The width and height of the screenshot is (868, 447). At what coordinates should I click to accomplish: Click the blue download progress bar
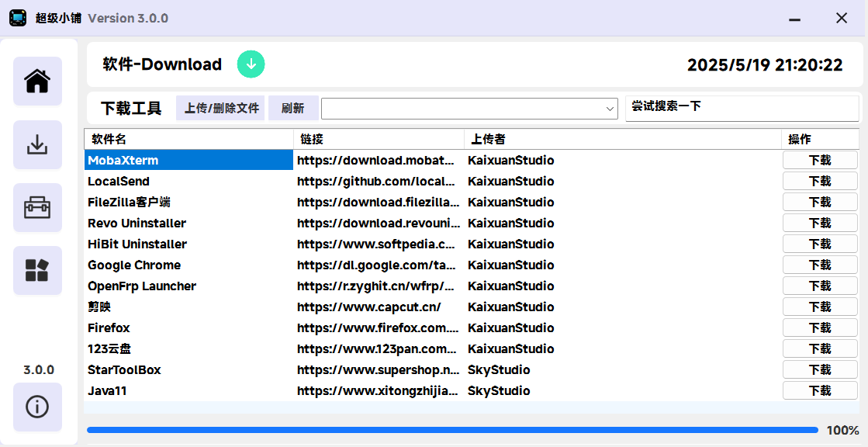click(x=452, y=430)
